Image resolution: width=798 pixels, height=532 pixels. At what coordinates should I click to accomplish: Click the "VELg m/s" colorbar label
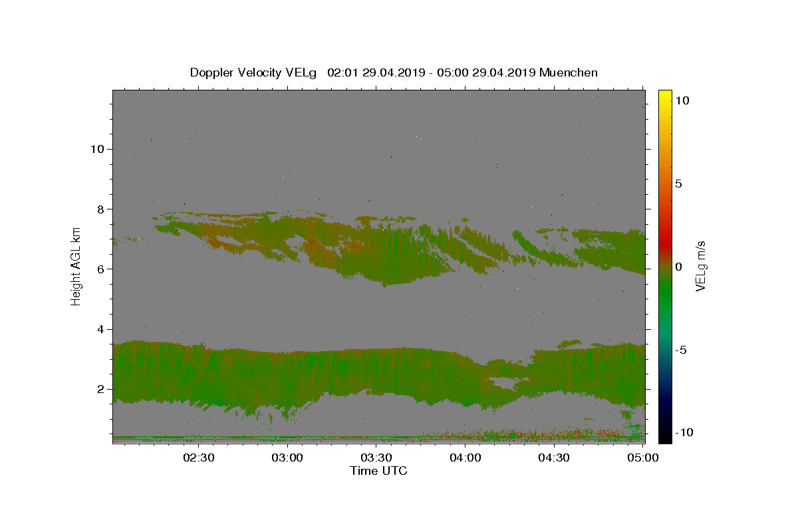pyautogui.click(x=700, y=267)
